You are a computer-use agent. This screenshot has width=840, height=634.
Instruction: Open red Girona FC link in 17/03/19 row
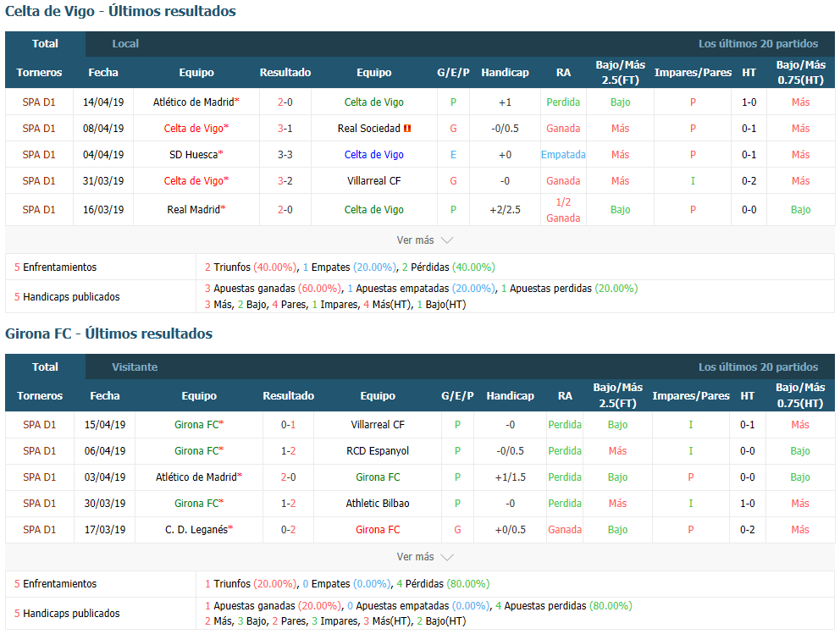(x=378, y=530)
